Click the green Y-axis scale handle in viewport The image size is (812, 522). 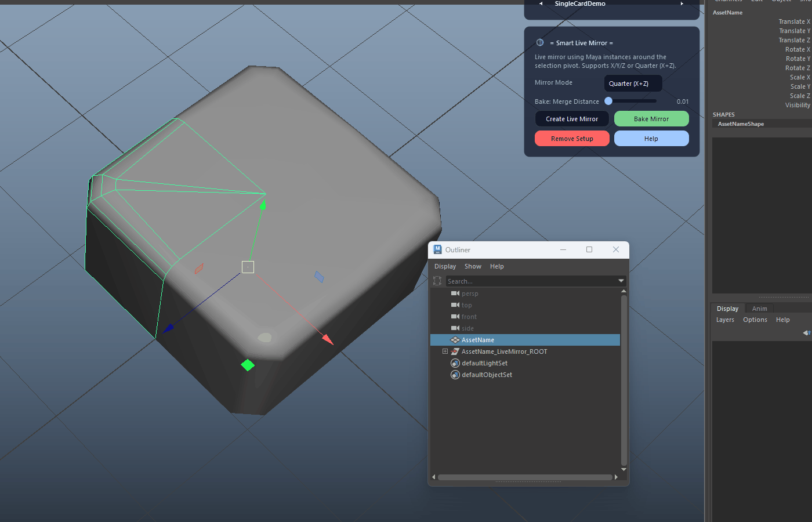point(248,365)
